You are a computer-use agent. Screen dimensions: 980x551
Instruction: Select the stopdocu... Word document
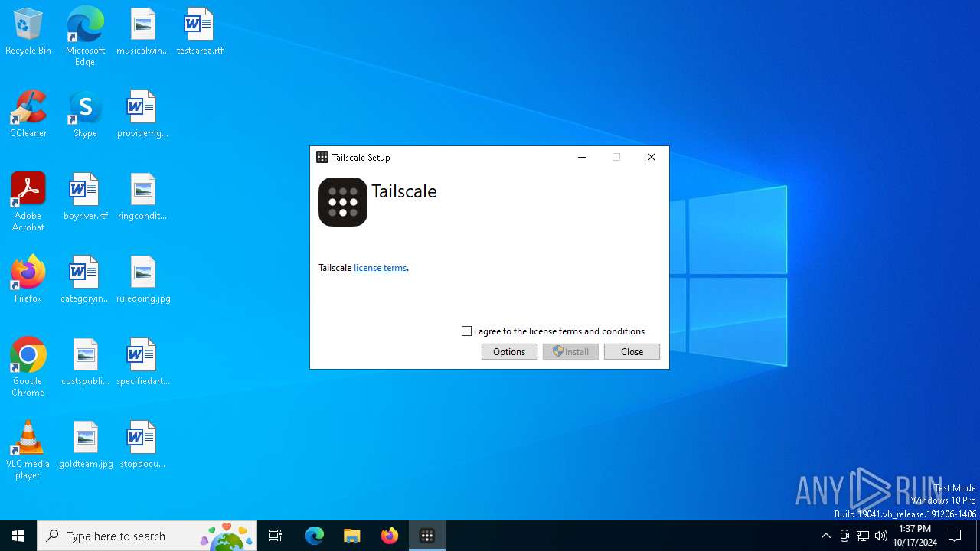[142, 445]
